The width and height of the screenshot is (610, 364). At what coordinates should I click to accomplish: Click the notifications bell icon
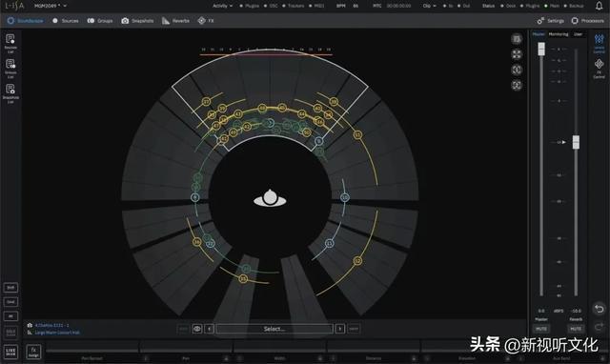pyautogui.click(x=600, y=6)
